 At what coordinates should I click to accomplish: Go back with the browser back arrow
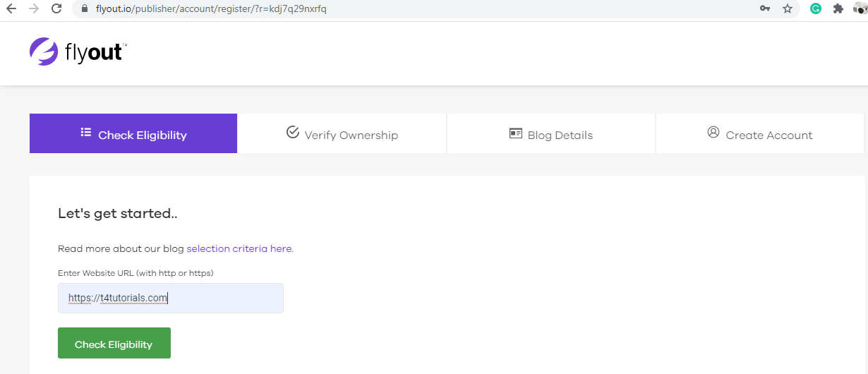(x=11, y=9)
